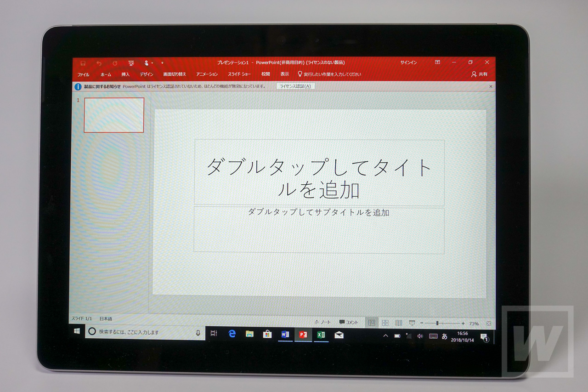The height and width of the screenshot is (392, 588).
Task: Launch Microsoft Edge from taskbar
Action: click(x=232, y=334)
